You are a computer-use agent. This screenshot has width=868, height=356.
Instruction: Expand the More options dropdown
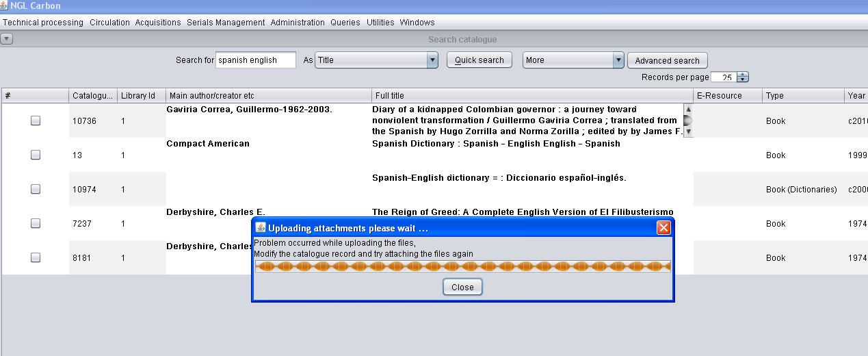618,60
